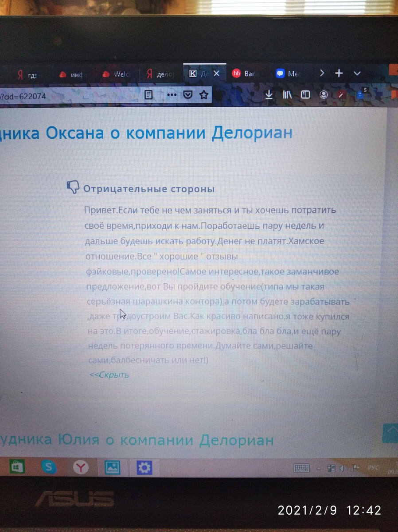Toggle the browser Sidebar icon
398x532 pixels.
(305, 94)
